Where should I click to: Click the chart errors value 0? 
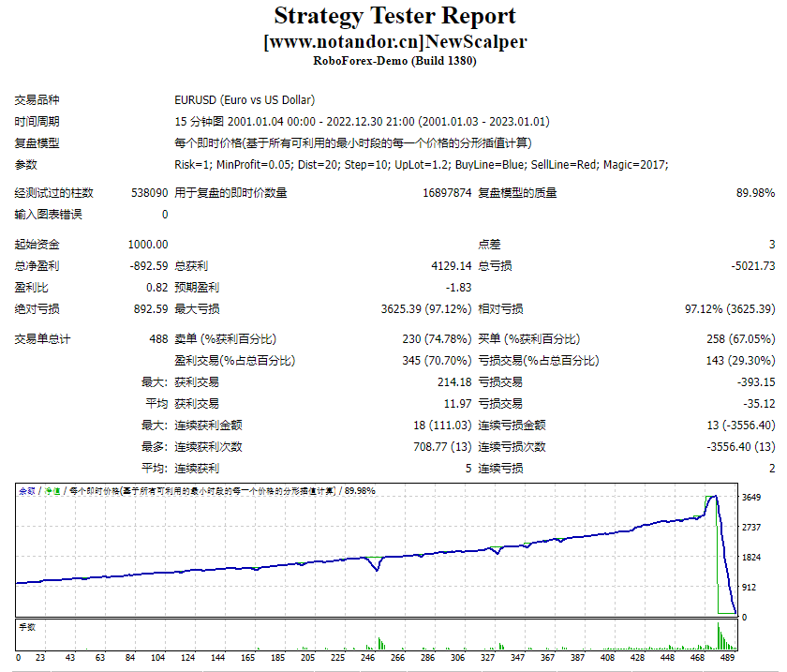(x=165, y=215)
